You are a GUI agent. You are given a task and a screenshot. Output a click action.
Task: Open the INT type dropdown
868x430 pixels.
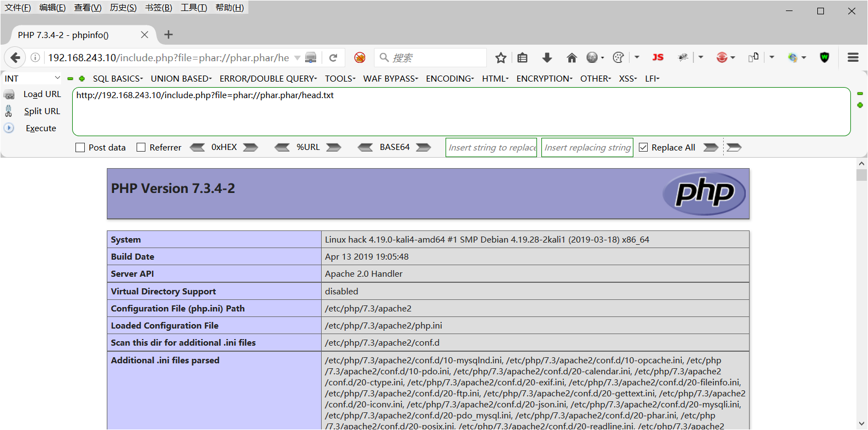coord(32,78)
